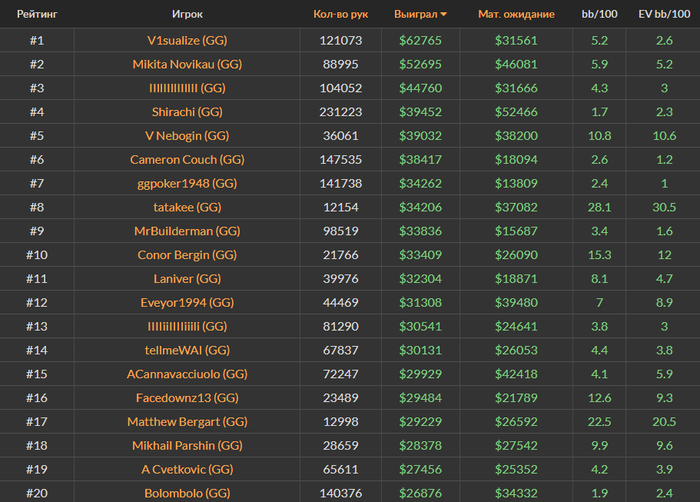The image size is (700, 502).
Task: Click the sort arrow next to Выиграл
Action: click(443, 14)
